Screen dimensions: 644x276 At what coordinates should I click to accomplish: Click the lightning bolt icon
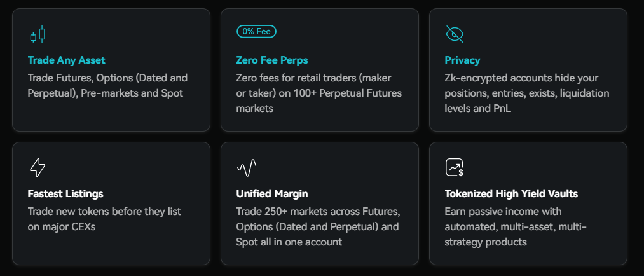[x=38, y=168]
